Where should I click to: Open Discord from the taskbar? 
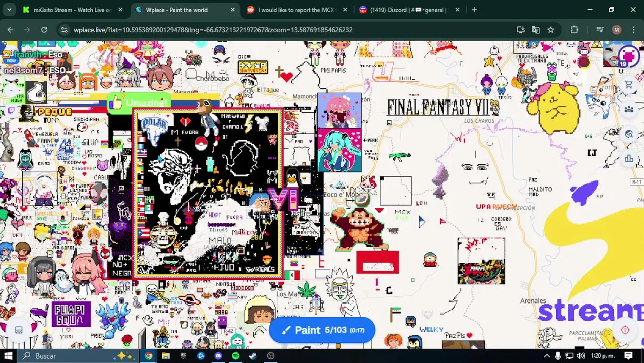(x=218, y=356)
